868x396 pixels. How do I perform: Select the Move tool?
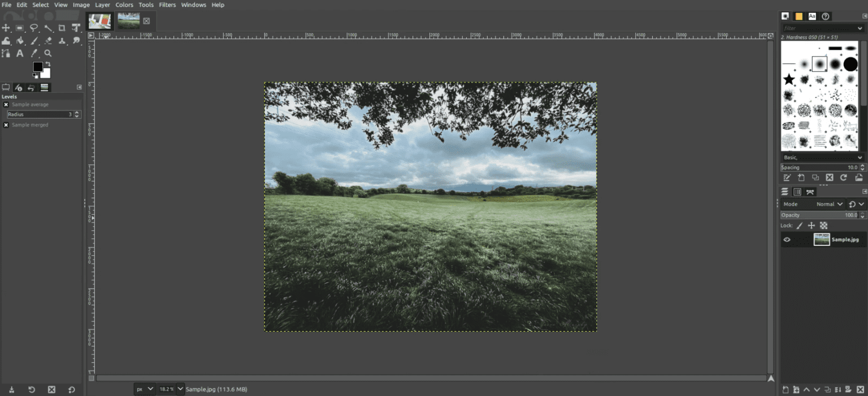pyautogui.click(x=6, y=28)
